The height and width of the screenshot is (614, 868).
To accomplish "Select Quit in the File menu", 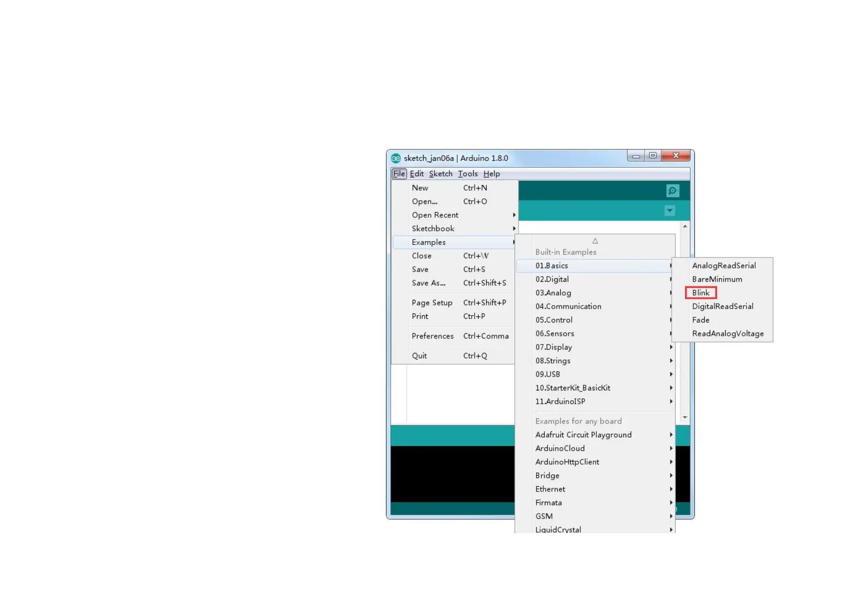I will (455, 355).
